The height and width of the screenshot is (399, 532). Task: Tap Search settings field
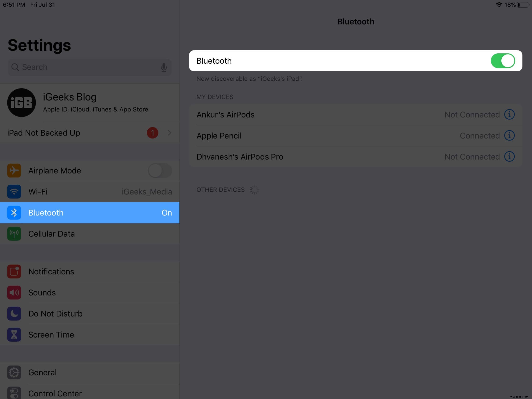89,67
